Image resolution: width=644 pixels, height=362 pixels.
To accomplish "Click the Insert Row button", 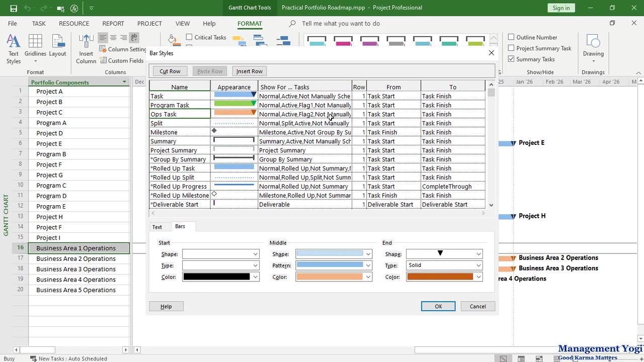I will point(250,71).
